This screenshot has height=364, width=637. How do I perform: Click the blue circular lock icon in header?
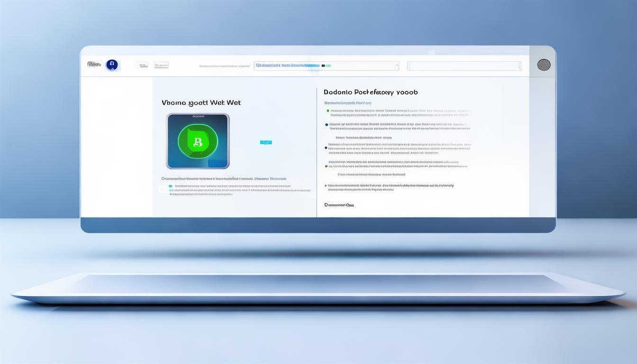click(x=112, y=65)
